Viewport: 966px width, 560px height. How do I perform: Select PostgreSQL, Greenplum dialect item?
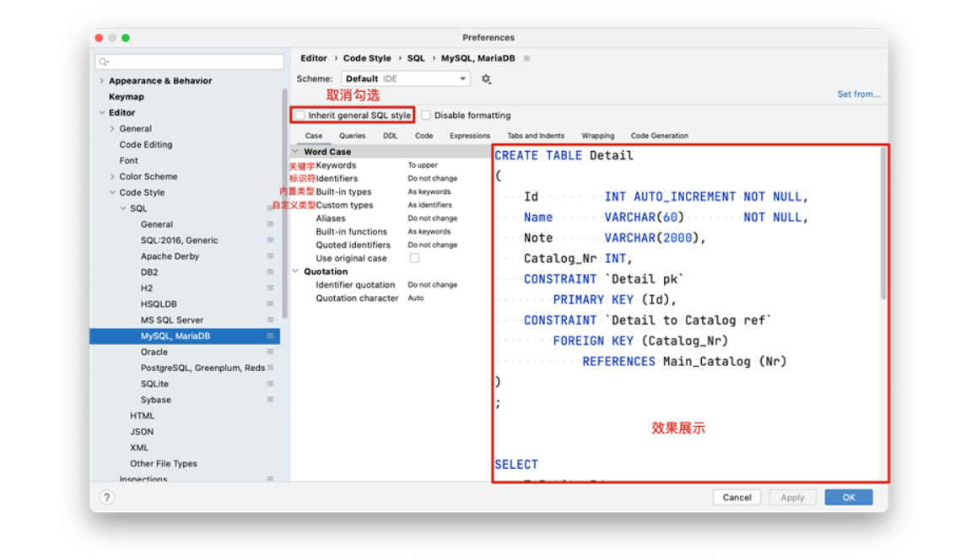pos(202,368)
